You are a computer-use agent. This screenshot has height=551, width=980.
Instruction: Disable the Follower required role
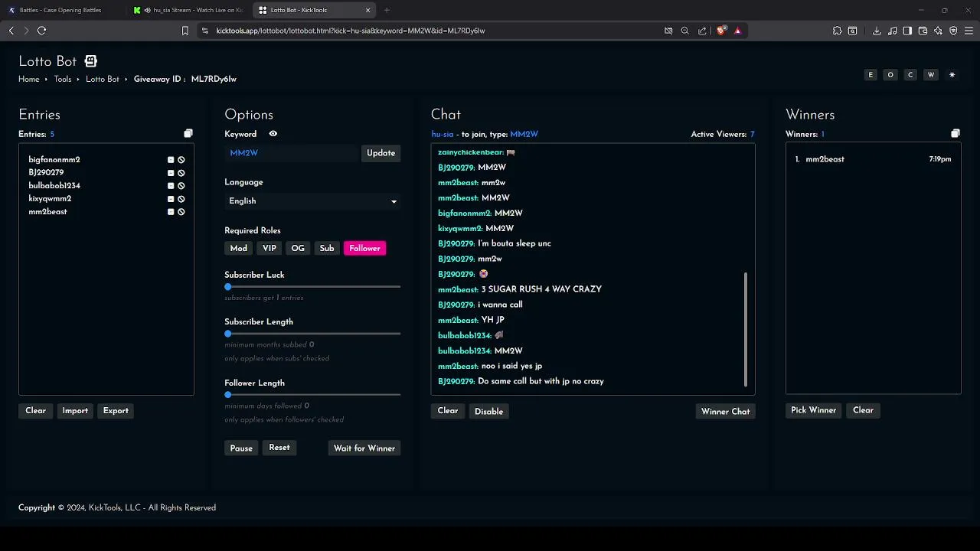(364, 248)
